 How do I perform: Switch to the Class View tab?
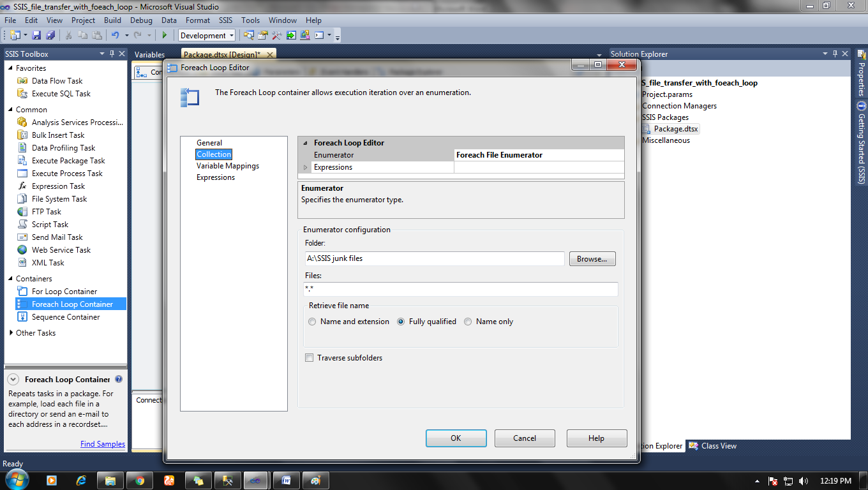(x=714, y=446)
